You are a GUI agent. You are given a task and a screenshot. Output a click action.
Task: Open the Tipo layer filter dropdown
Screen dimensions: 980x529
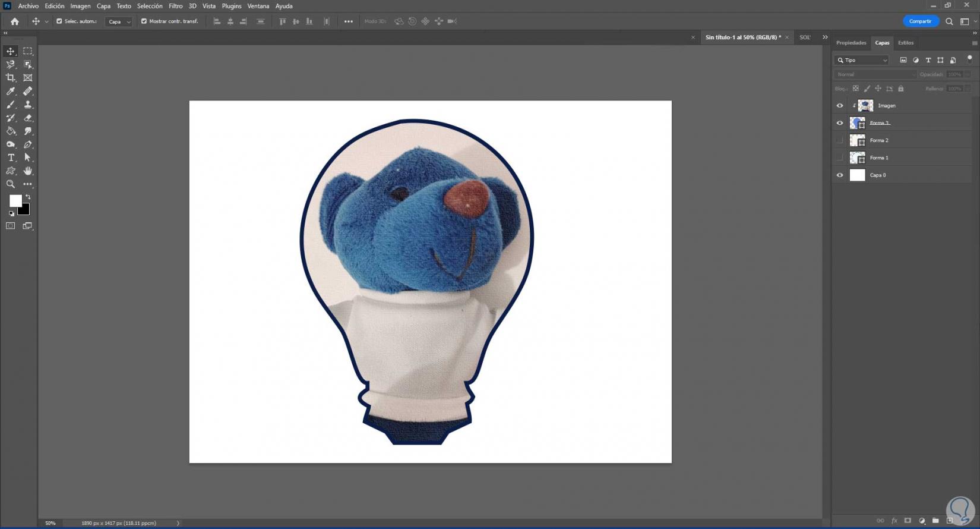click(x=863, y=60)
